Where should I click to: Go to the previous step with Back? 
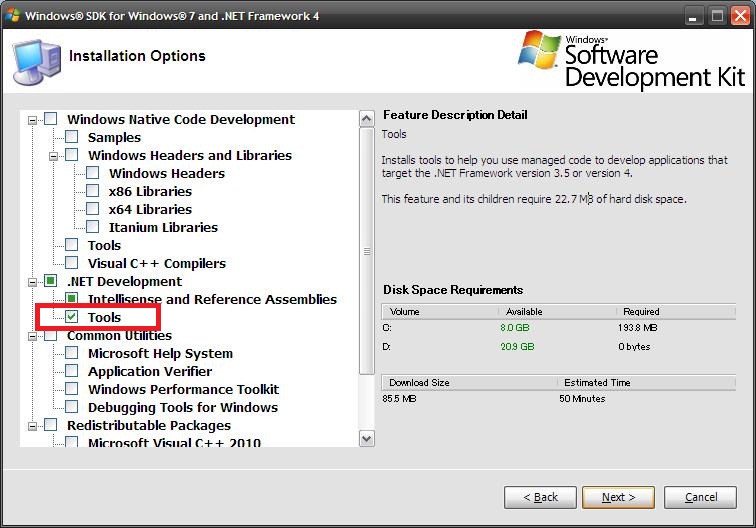[540, 497]
